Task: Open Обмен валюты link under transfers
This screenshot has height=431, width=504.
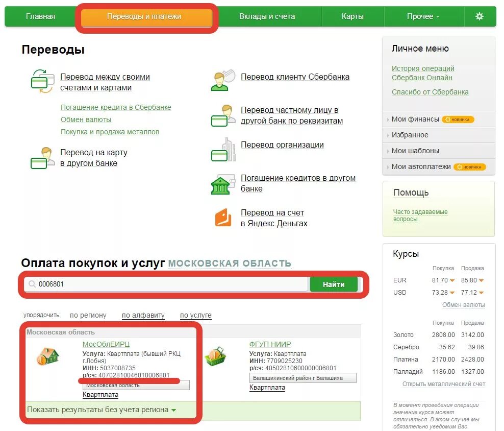Action: click(86, 119)
